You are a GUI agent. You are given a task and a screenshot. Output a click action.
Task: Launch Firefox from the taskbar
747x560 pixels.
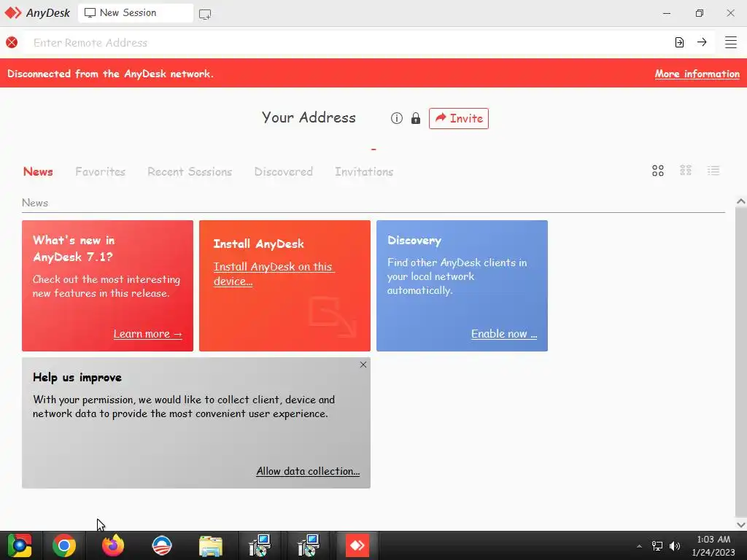point(113,545)
